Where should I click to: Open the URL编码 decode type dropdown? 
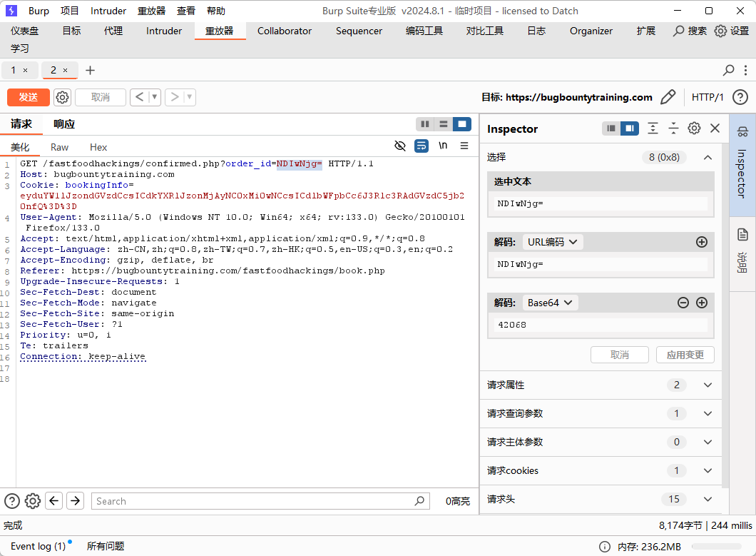point(553,242)
